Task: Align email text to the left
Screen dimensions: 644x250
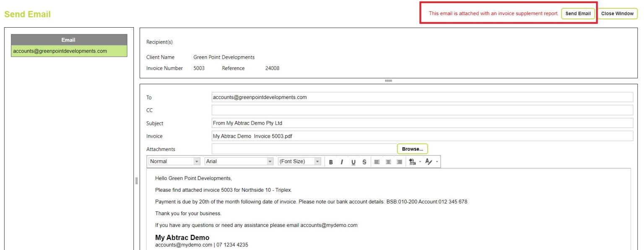Action: 377,162
